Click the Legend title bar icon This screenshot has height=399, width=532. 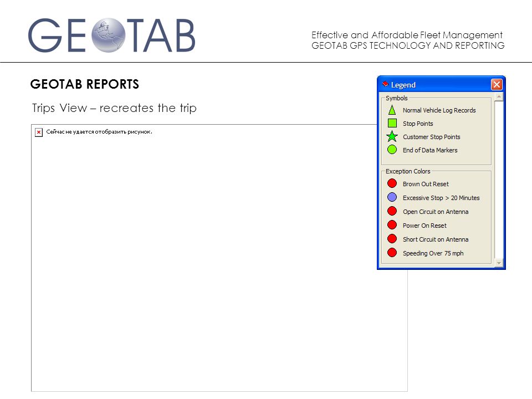coord(385,84)
